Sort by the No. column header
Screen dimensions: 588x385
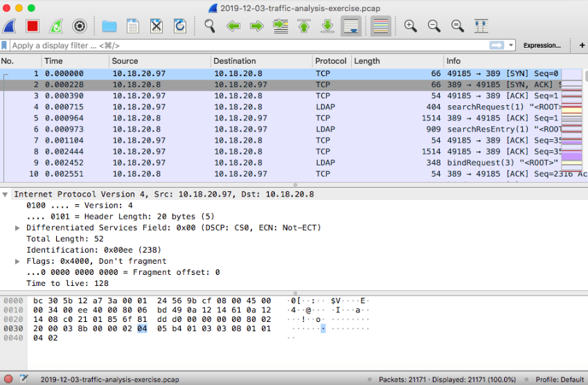point(21,61)
